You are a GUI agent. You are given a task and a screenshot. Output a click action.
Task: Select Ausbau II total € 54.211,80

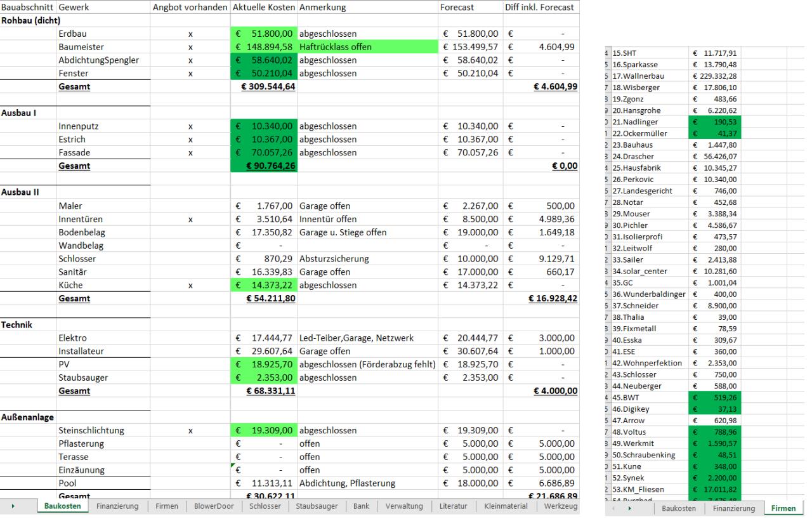point(263,299)
